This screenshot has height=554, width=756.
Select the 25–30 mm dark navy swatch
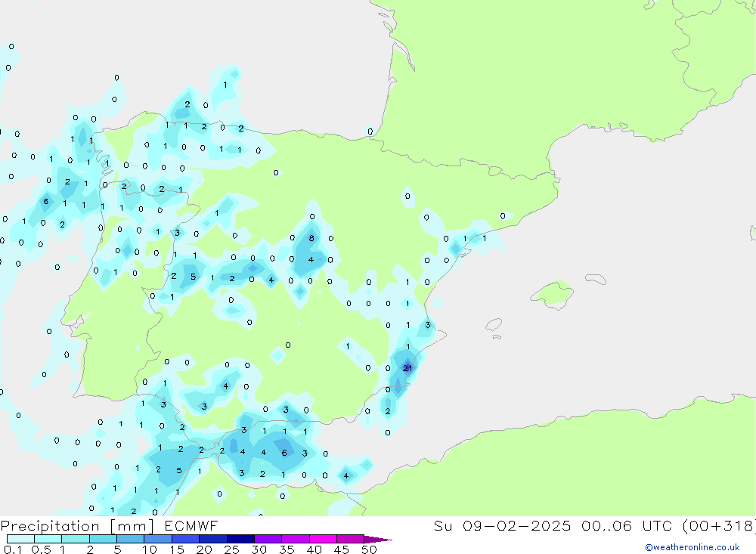[240, 539]
